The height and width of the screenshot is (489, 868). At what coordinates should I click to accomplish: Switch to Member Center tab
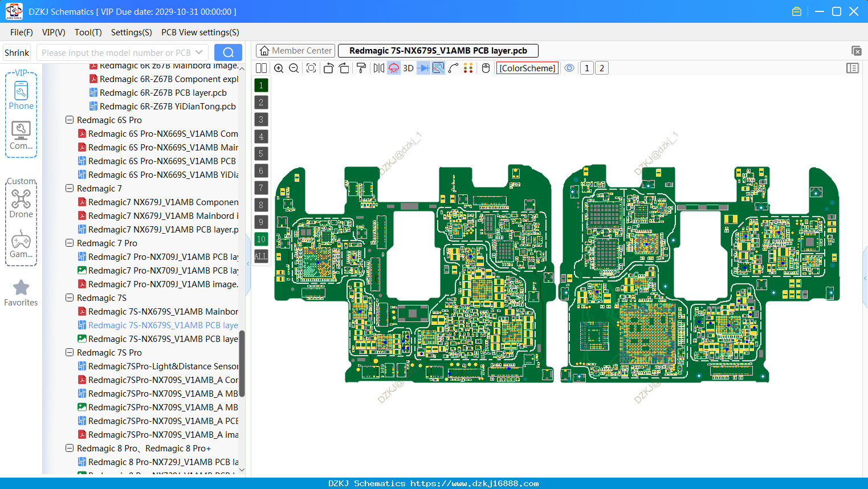point(296,51)
